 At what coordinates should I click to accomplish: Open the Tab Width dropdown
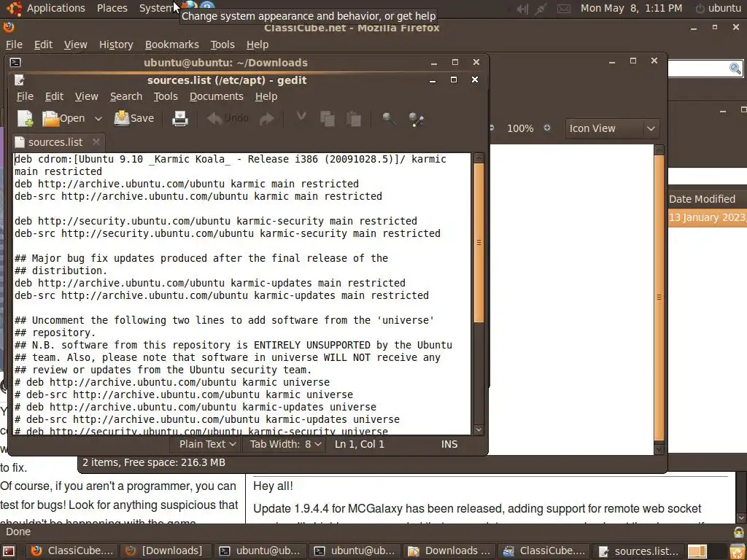pos(285,444)
